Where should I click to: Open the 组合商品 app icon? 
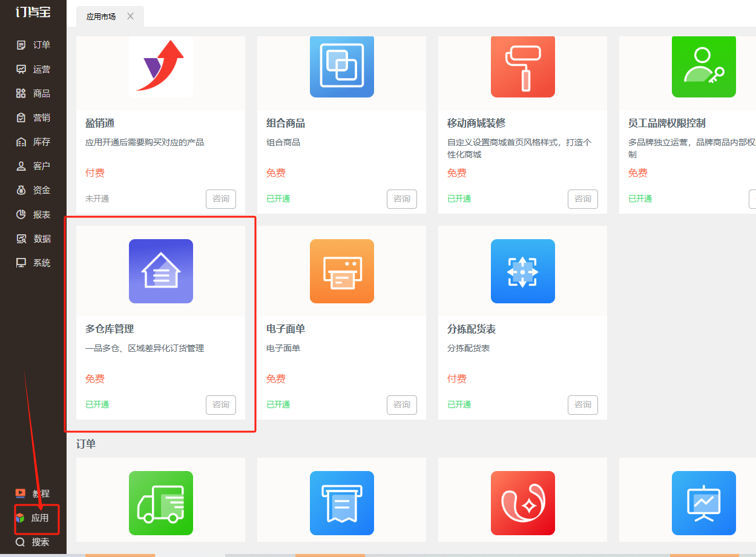(x=342, y=66)
